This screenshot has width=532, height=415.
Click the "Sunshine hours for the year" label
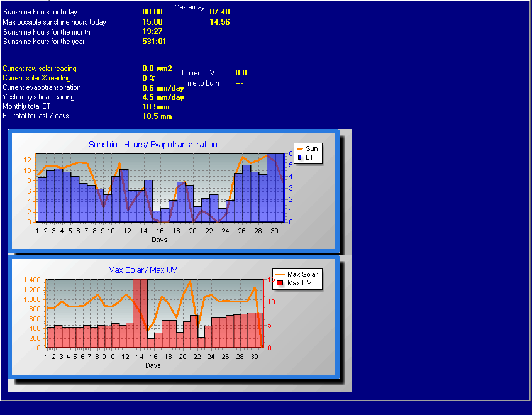tap(44, 41)
